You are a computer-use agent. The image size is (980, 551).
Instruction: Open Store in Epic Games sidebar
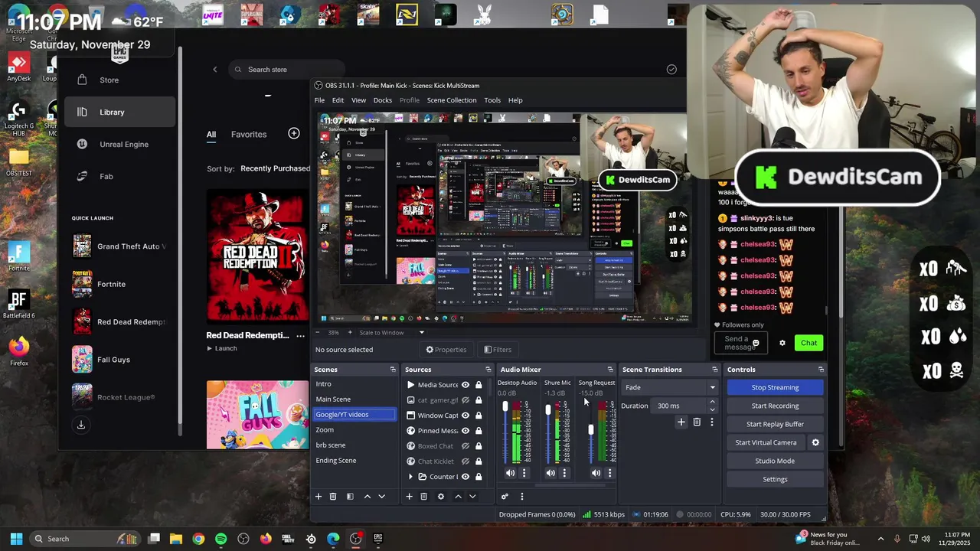click(109, 80)
